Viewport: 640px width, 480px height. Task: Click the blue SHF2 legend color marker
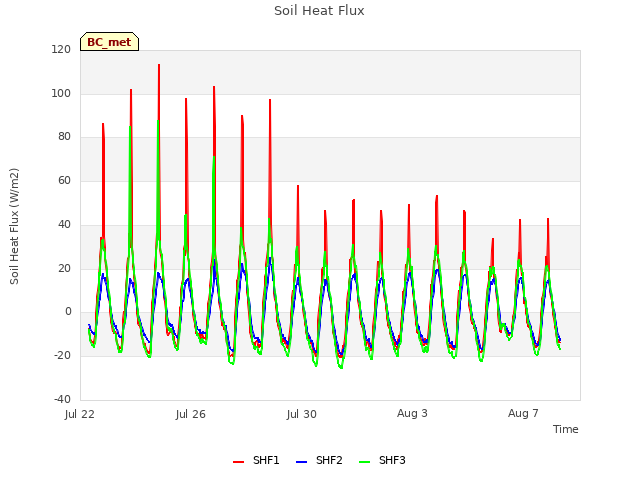[x=301, y=462]
